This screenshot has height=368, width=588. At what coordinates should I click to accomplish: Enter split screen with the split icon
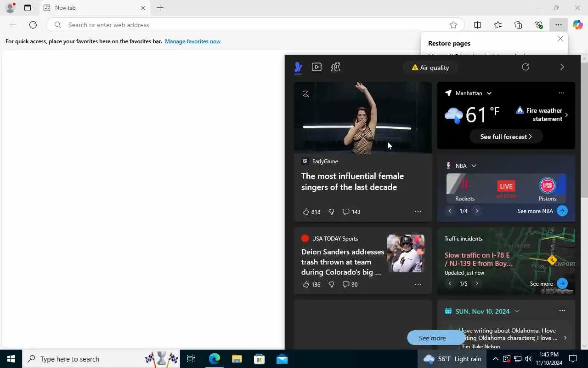point(477,25)
